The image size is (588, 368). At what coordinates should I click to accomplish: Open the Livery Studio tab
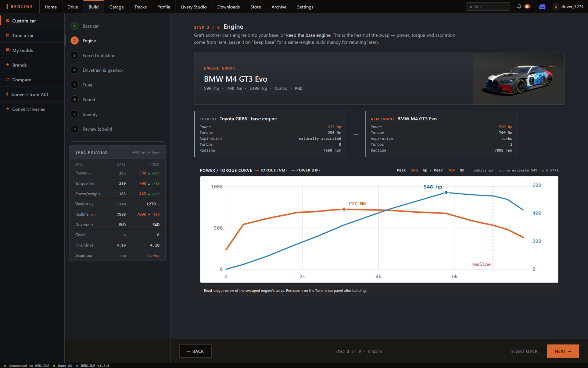(194, 7)
